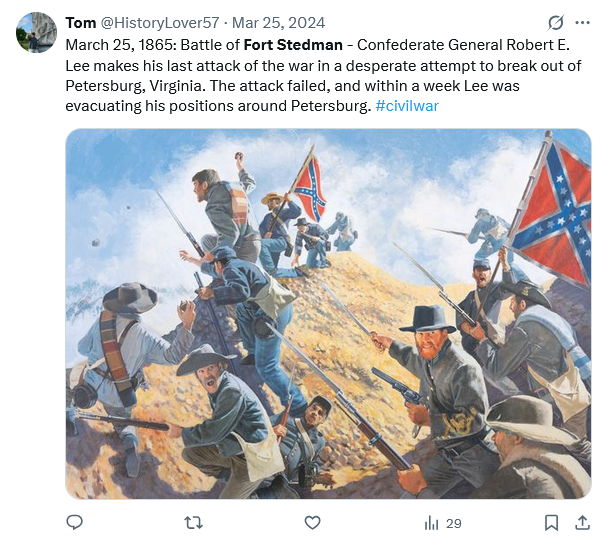Viewport: 609px width, 545px height.
Task: Click the reply speech bubble icon
Action: pos(74,522)
